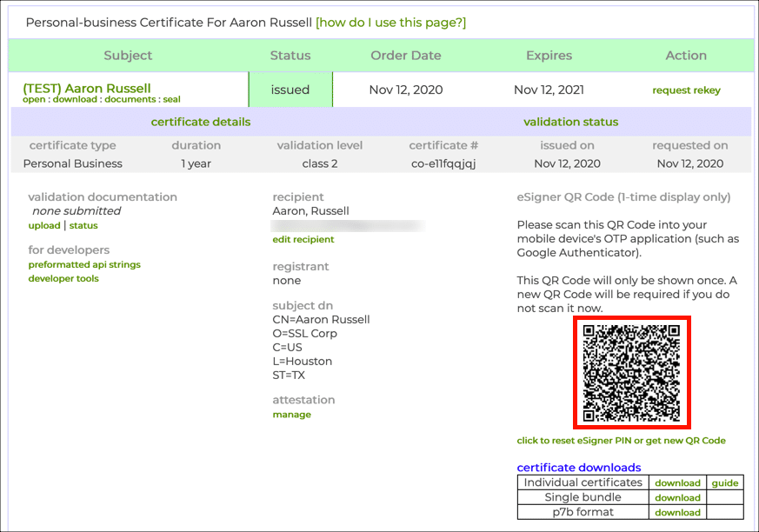Open the 'documents' link under the subject

tap(129, 100)
